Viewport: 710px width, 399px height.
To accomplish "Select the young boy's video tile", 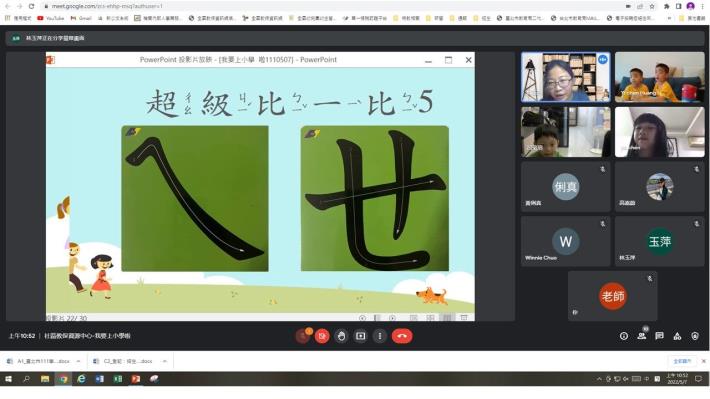I will (x=566, y=132).
